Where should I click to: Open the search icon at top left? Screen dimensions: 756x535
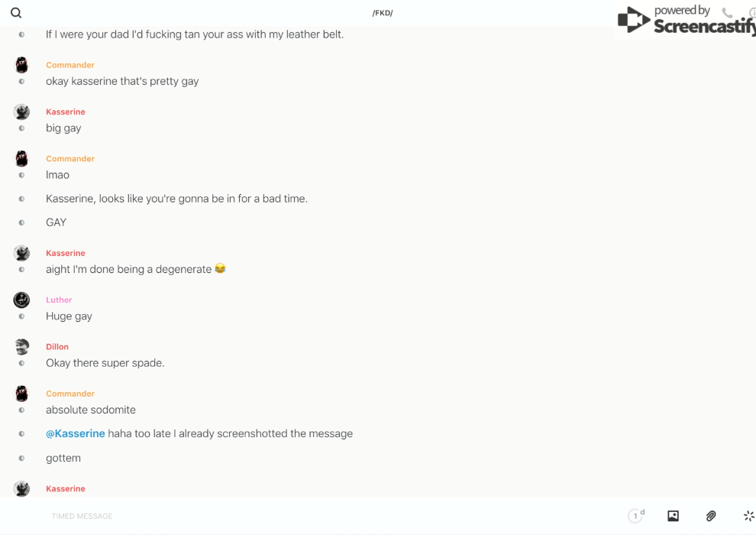pyautogui.click(x=16, y=13)
